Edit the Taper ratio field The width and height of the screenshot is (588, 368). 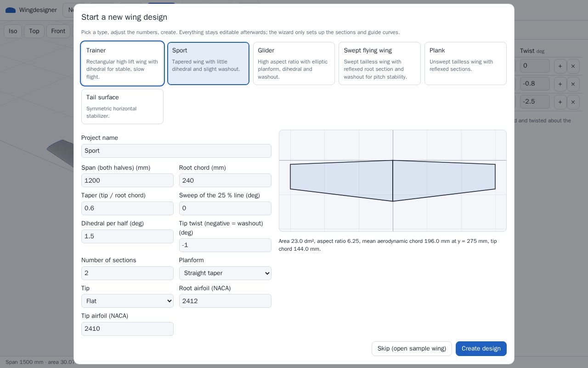click(127, 208)
